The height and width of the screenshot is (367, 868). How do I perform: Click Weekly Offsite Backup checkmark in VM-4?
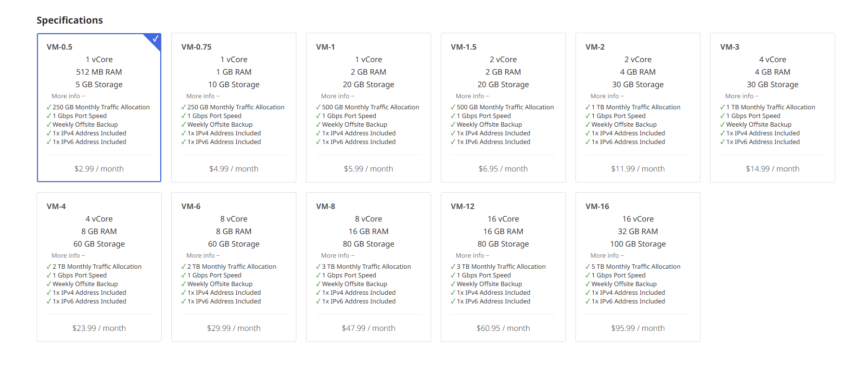pos(49,284)
